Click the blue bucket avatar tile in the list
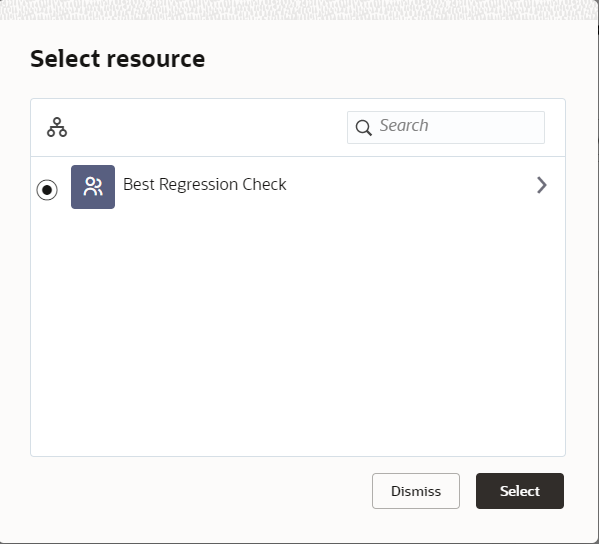Viewport: 599px width, 544px height. click(93, 187)
